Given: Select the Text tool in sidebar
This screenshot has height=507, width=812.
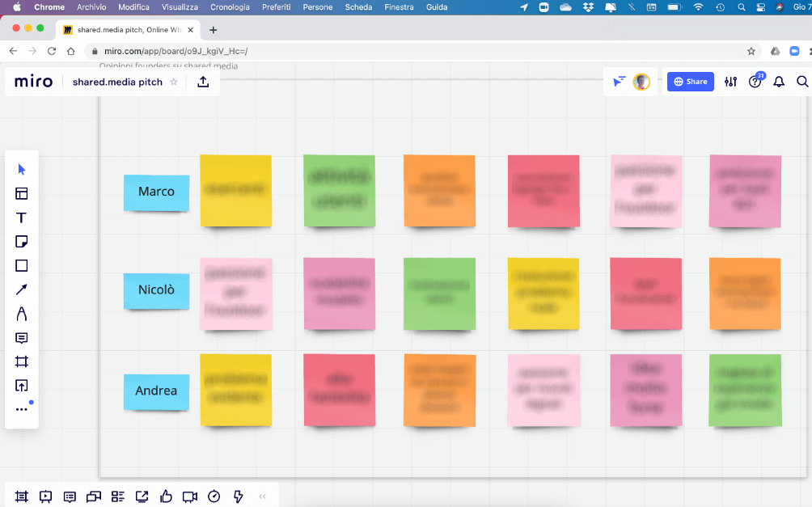Looking at the screenshot, I should coord(22,218).
